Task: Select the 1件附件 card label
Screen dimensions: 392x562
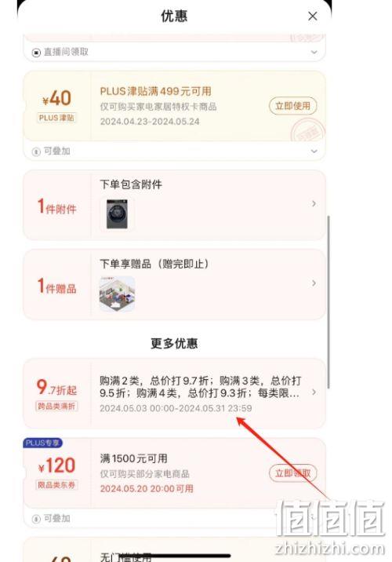Action: (57, 207)
